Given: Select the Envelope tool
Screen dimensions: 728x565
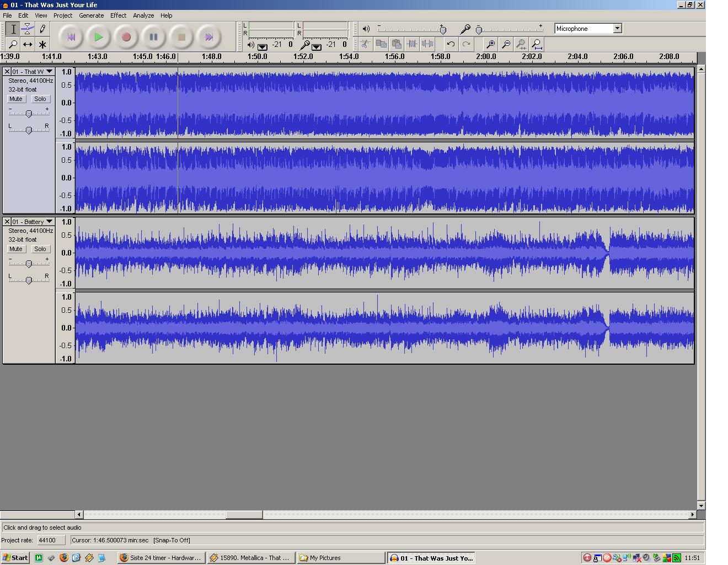Looking at the screenshot, I should [28, 29].
